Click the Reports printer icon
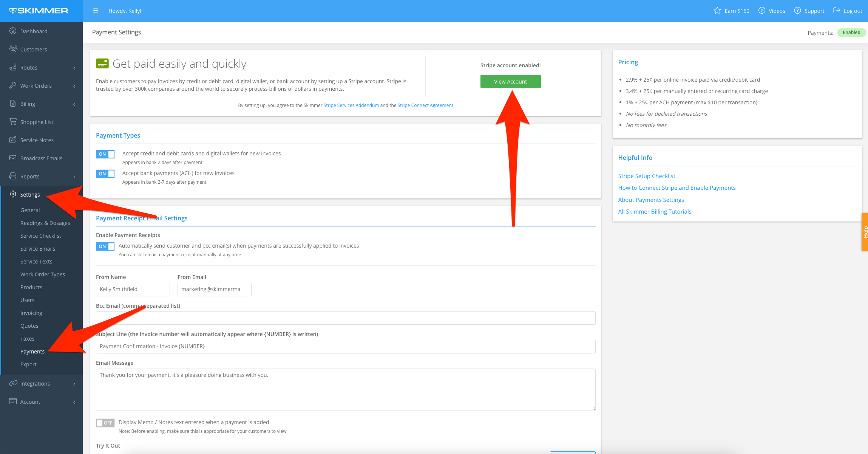868x454 pixels. point(13,176)
